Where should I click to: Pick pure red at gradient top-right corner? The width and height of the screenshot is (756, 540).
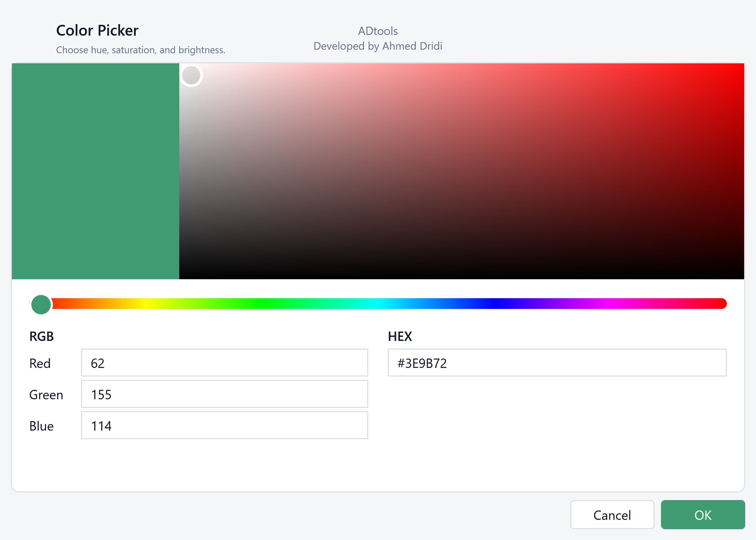pyautogui.click(x=741, y=66)
